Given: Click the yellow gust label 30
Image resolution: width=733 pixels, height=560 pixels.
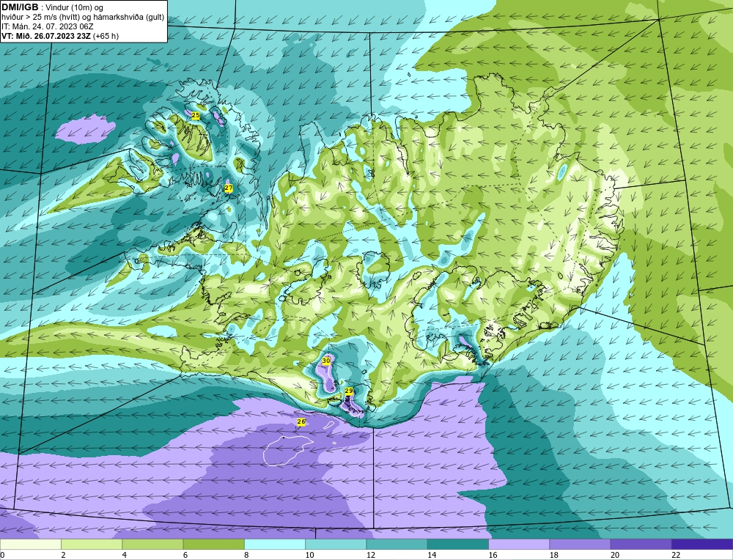Looking at the screenshot, I should tap(326, 361).
